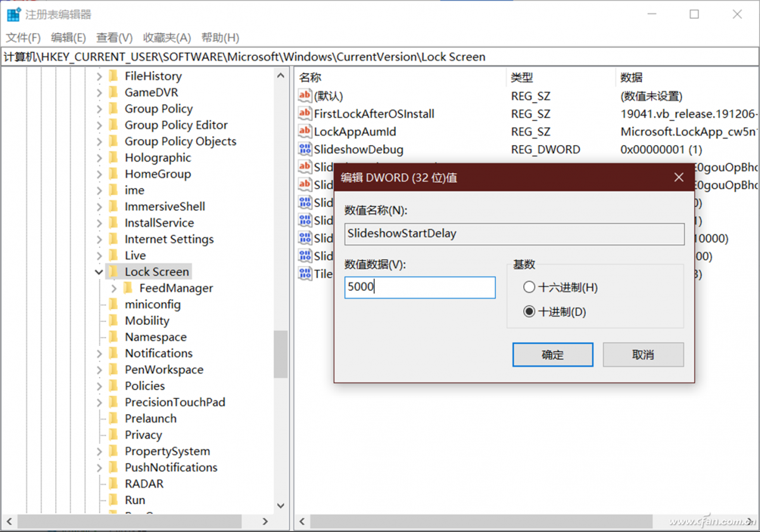
Task: Cancel the dialog with 取消 button
Action: (x=643, y=355)
